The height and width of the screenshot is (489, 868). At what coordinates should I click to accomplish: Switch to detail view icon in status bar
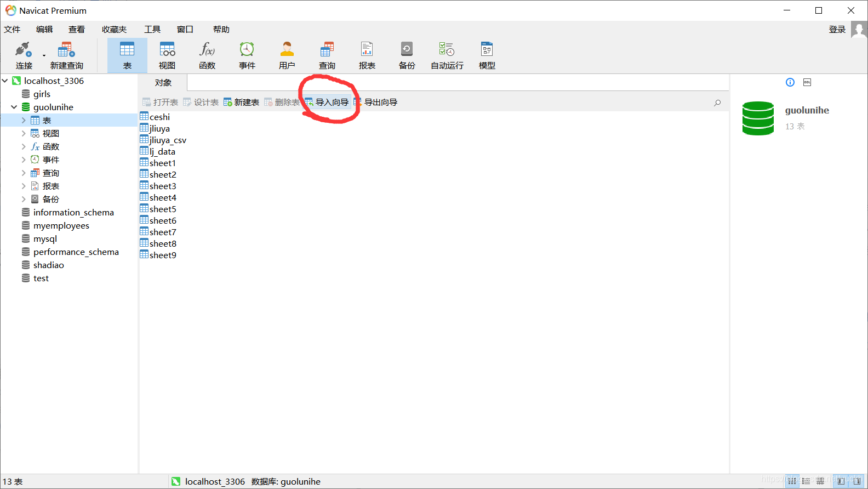[x=806, y=481]
